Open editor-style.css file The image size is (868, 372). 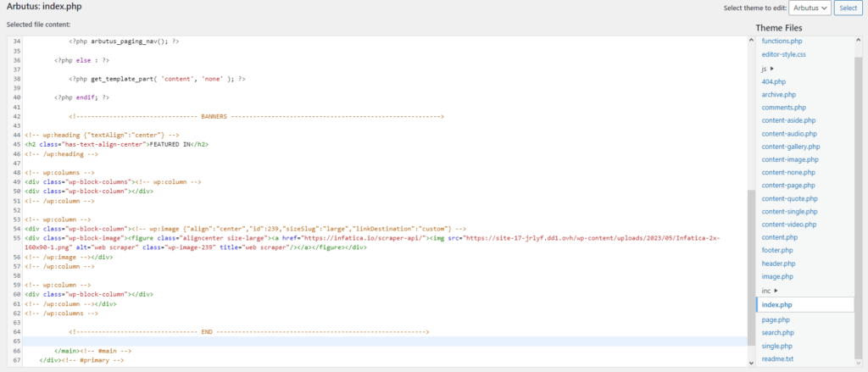click(x=783, y=54)
